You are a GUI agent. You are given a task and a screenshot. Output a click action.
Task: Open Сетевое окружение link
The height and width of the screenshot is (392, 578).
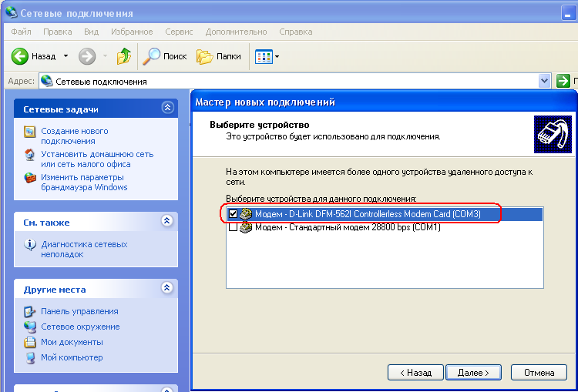pos(80,327)
